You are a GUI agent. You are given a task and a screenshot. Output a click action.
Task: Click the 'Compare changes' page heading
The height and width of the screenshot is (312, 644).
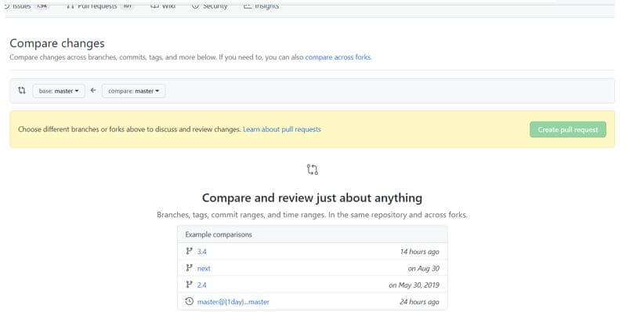pos(57,43)
